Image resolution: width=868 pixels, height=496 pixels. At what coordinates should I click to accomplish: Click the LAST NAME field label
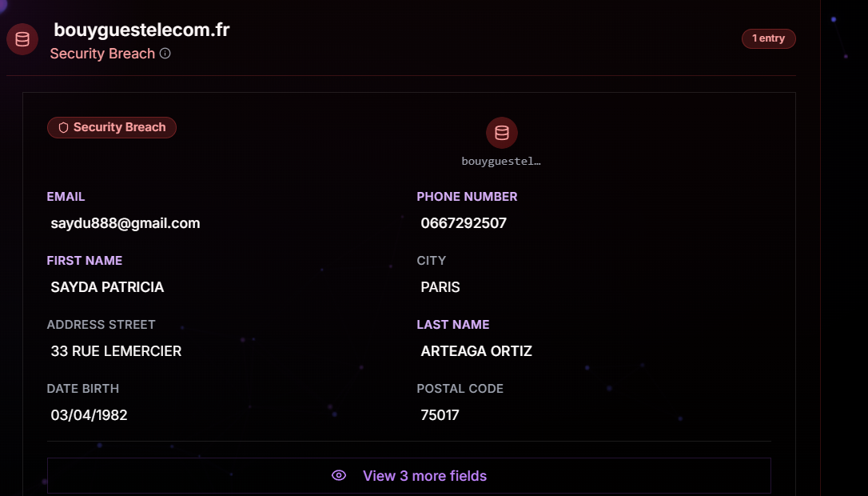coord(453,325)
